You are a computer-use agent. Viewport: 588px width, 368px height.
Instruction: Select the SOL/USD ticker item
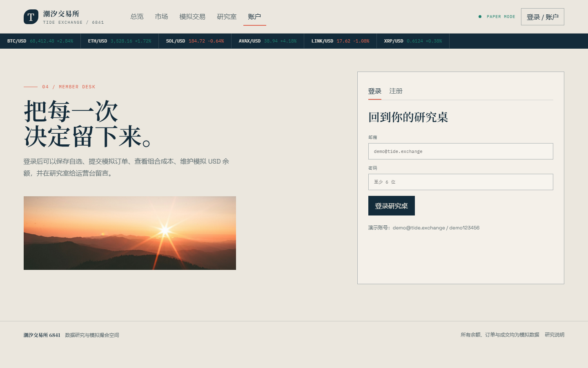(x=195, y=41)
